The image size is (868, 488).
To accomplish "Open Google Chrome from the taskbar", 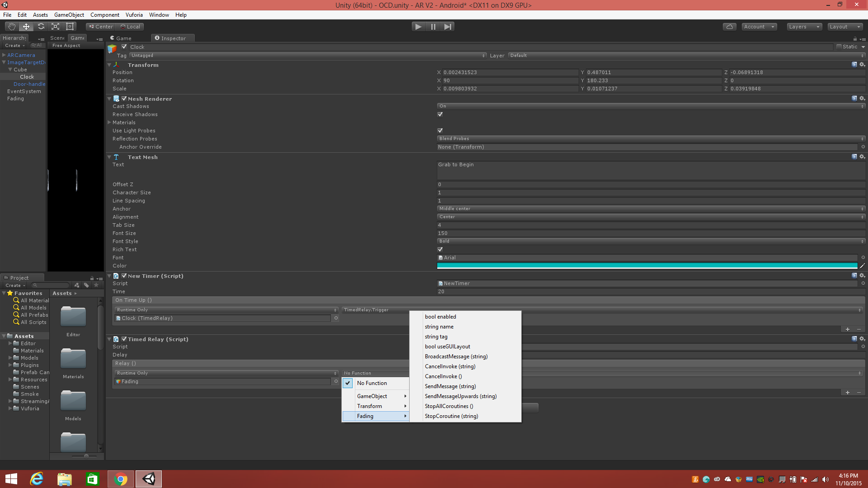I will coord(121,479).
